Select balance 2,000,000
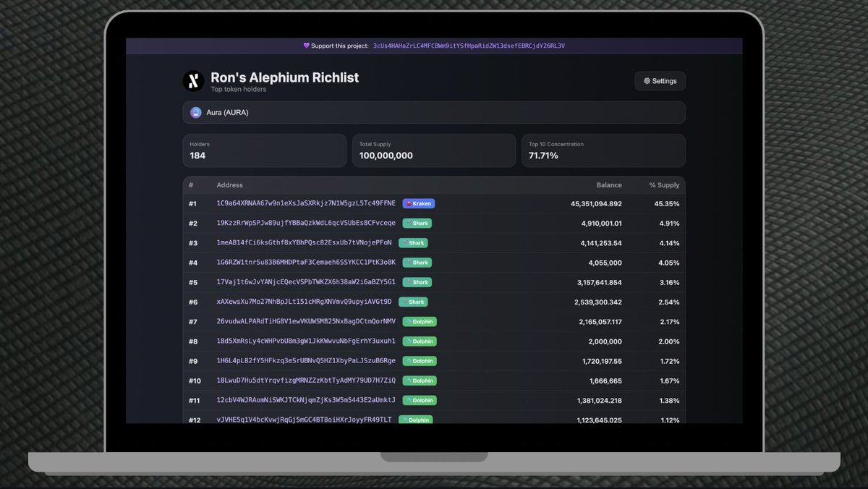 tap(605, 341)
